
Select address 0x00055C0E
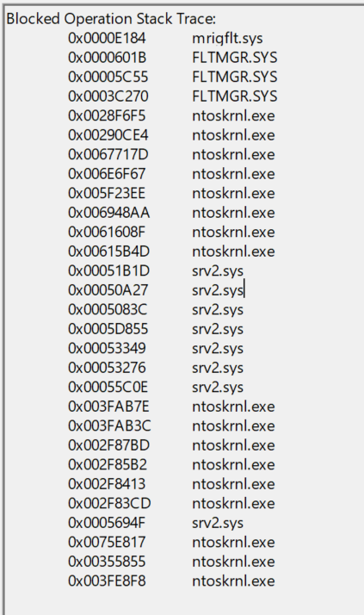(x=108, y=387)
